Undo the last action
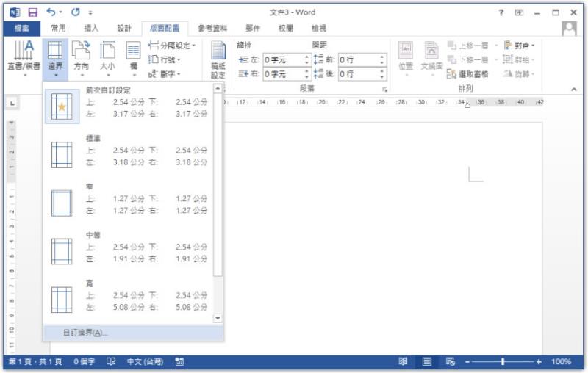Screen dimensions: 588x373 (51, 12)
